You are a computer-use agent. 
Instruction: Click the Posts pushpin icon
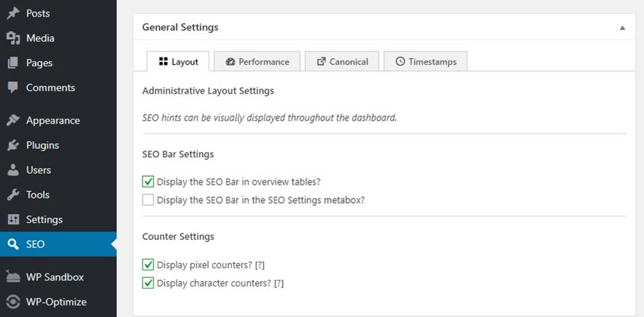coord(13,14)
